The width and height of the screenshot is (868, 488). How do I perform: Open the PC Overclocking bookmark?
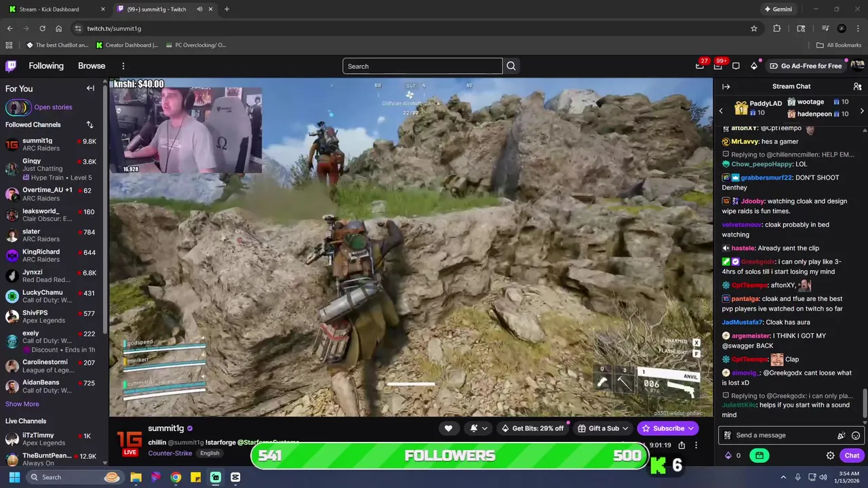pyautogui.click(x=195, y=45)
